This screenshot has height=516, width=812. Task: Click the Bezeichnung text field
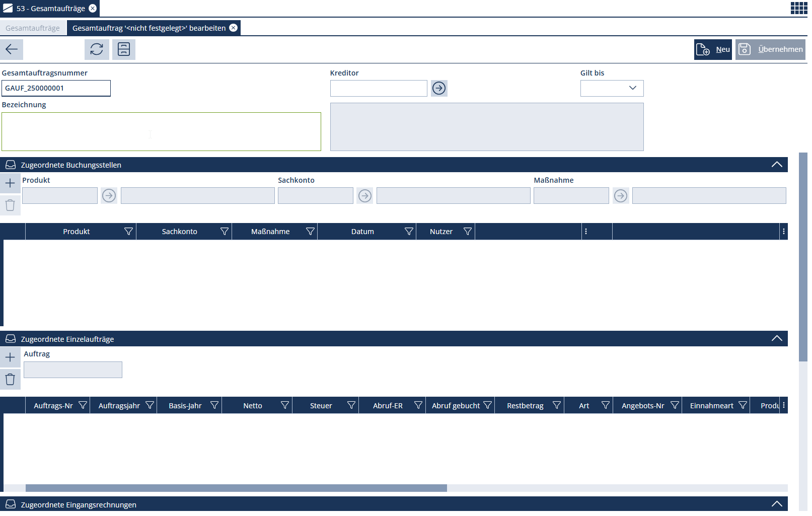point(161,132)
